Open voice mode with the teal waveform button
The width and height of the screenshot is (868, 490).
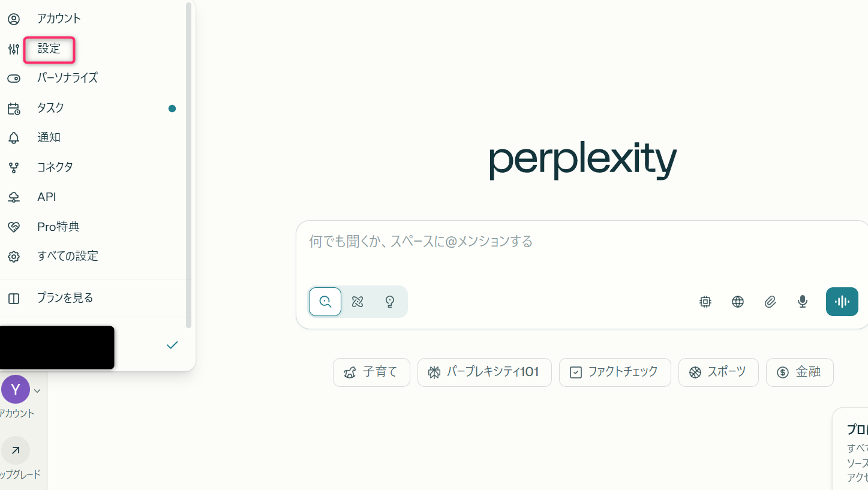pyautogui.click(x=842, y=302)
